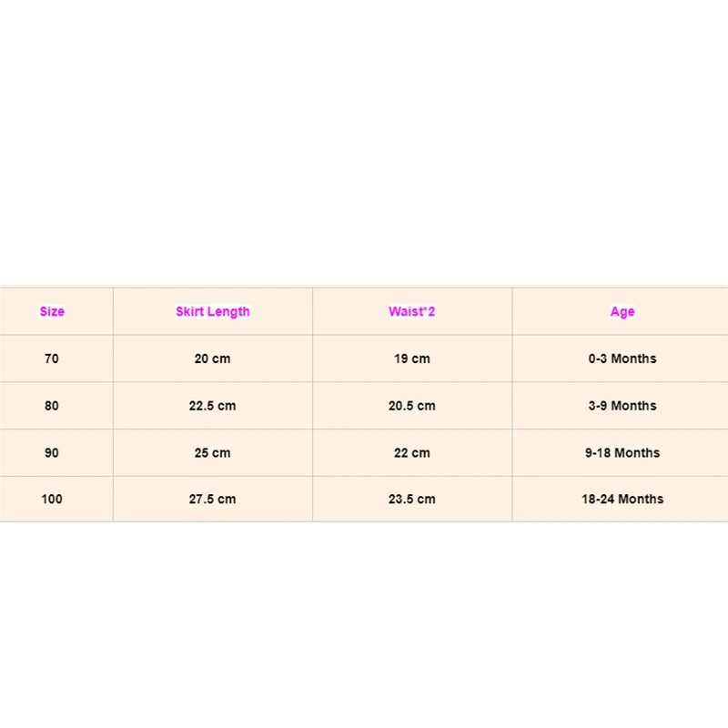The image size is (728, 728).
Task: Select the size 70 cell
Action: (x=52, y=359)
